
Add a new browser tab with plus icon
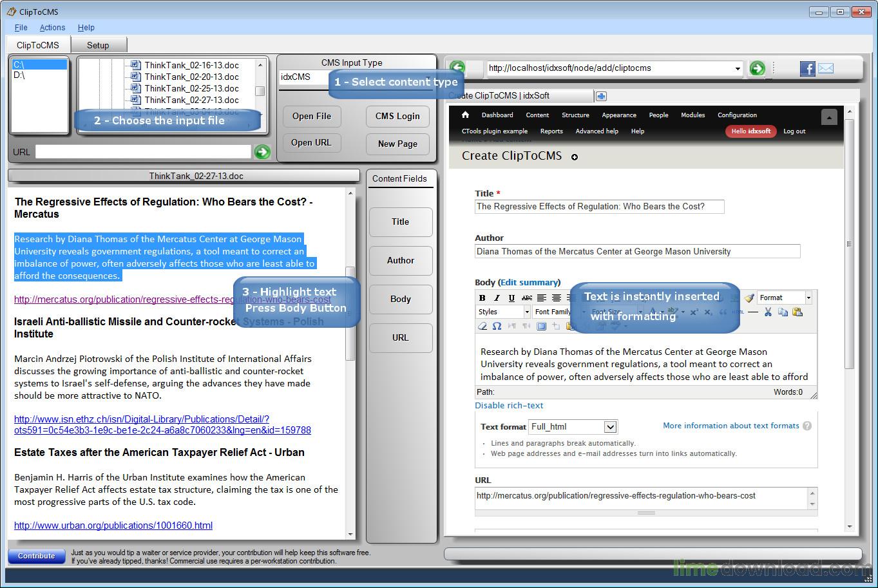click(x=601, y=96)
